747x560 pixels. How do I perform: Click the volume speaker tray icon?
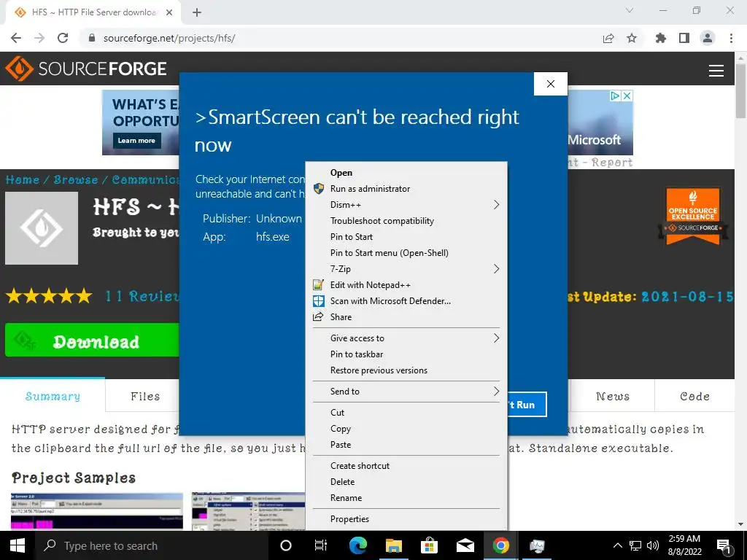(x=653, y=545)
